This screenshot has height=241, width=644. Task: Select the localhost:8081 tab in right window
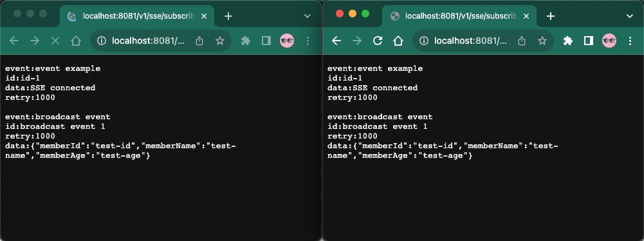[459, 16]
